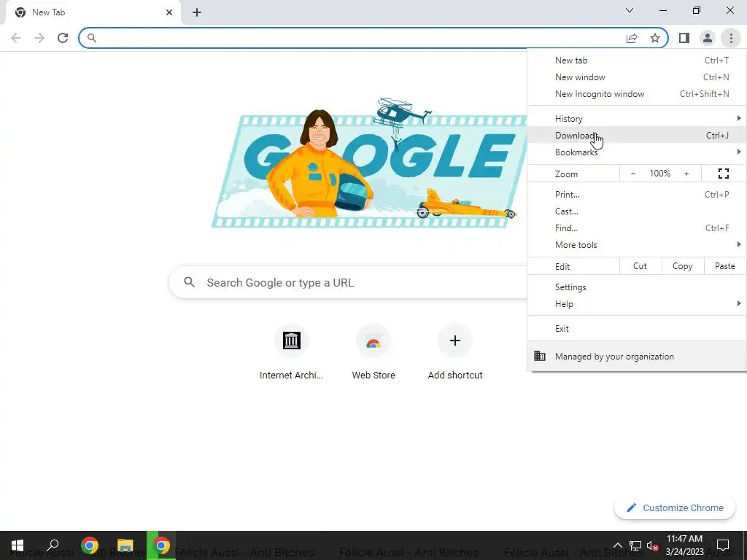
Task: Open Settings from the menu
Action: coord(637,287)
